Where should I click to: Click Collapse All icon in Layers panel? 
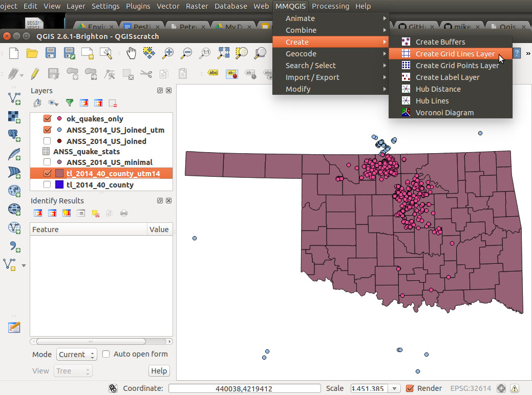tap(98, 103)
